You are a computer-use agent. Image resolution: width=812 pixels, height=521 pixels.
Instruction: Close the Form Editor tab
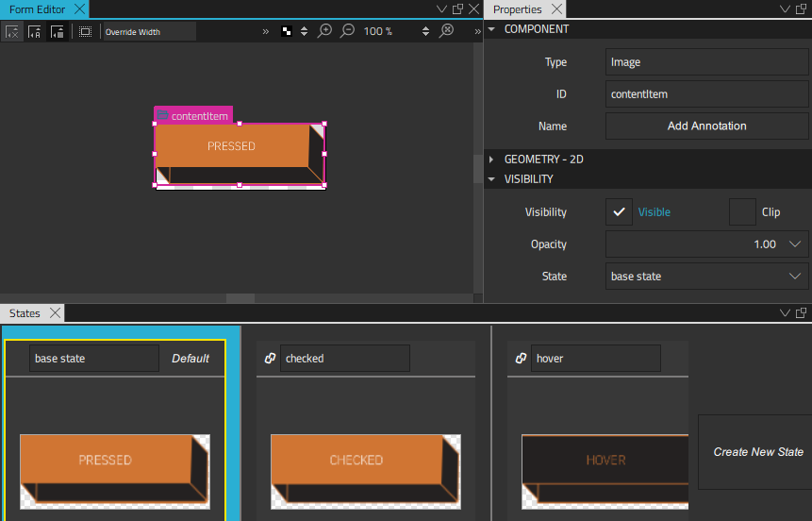[80, 9]
